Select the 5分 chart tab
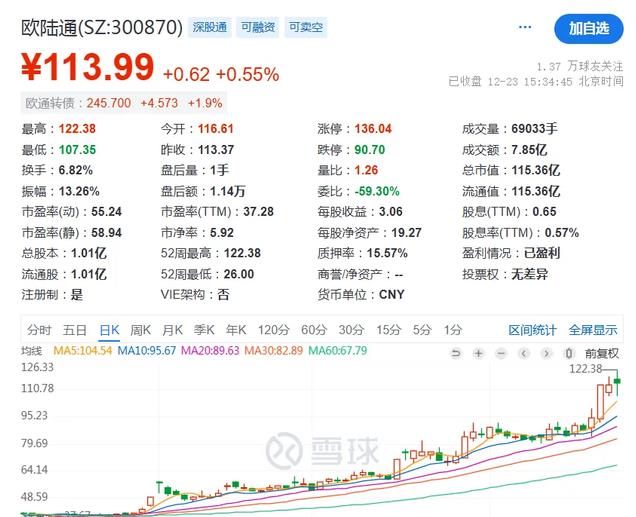 [422, 330]
